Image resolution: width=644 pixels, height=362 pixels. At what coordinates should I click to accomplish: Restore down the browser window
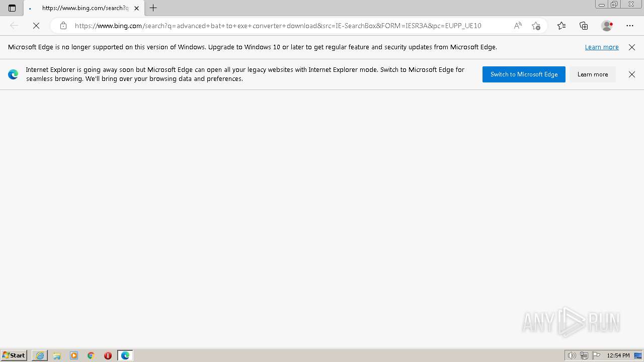tap(614, 4)
